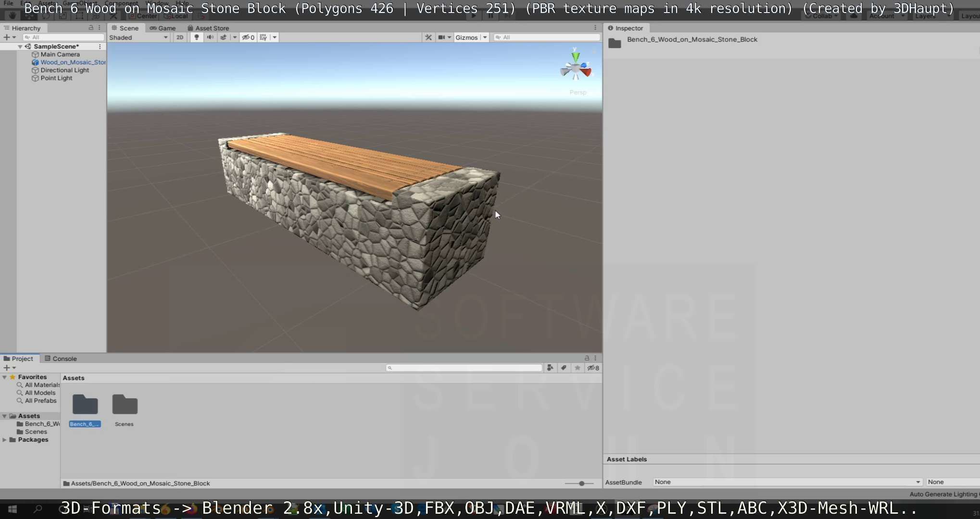Toggle Gizmos button in Scene view

pyautogui.click(x=466, y=37)
